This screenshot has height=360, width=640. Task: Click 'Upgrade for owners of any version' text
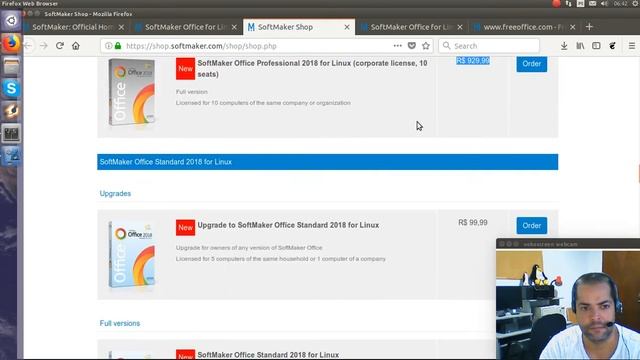(249, 248)
